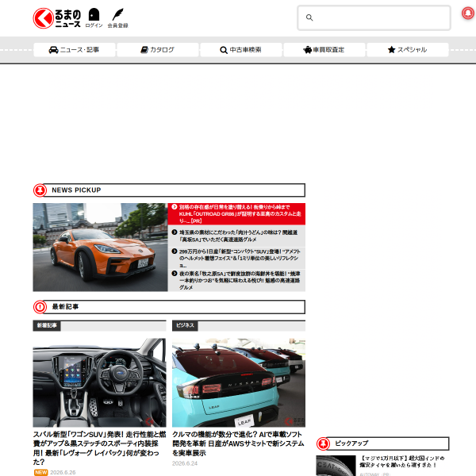Open the red notification bell

pyautogui.click(x=468, y=13)
